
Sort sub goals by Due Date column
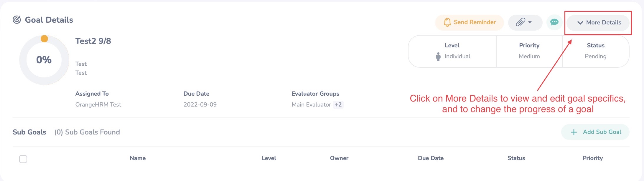431,158
